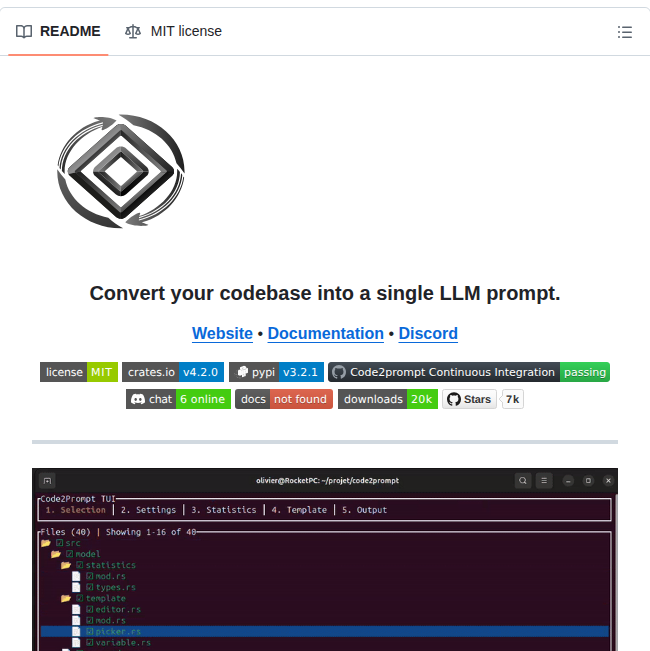Open the terminal hamburger menu icon
The height and width of the screenshot is (651, 650).
click(544, 480)
